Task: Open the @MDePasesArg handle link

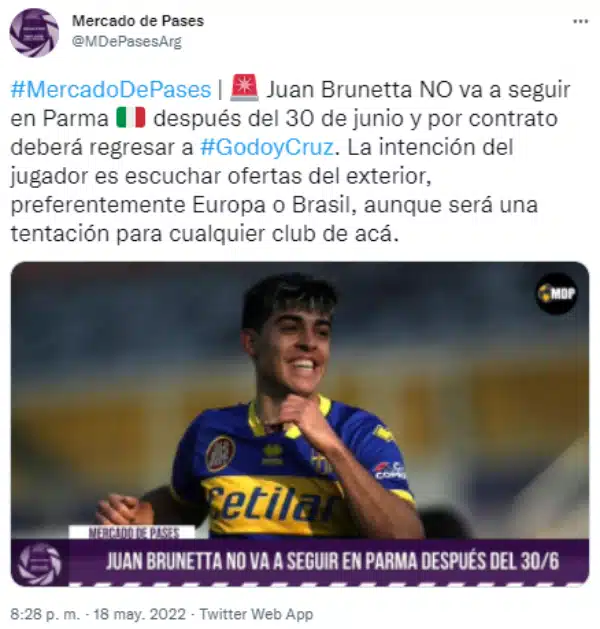Action: (x=127, y=41)
